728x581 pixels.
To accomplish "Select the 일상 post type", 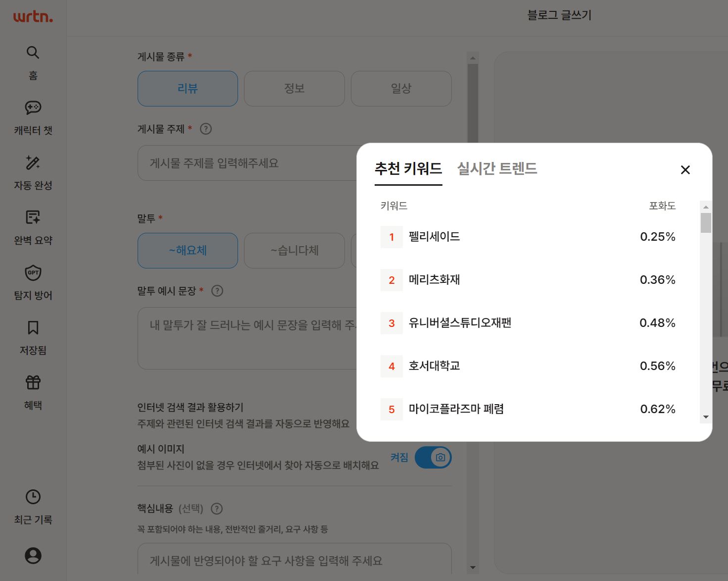I will [401, 89].
